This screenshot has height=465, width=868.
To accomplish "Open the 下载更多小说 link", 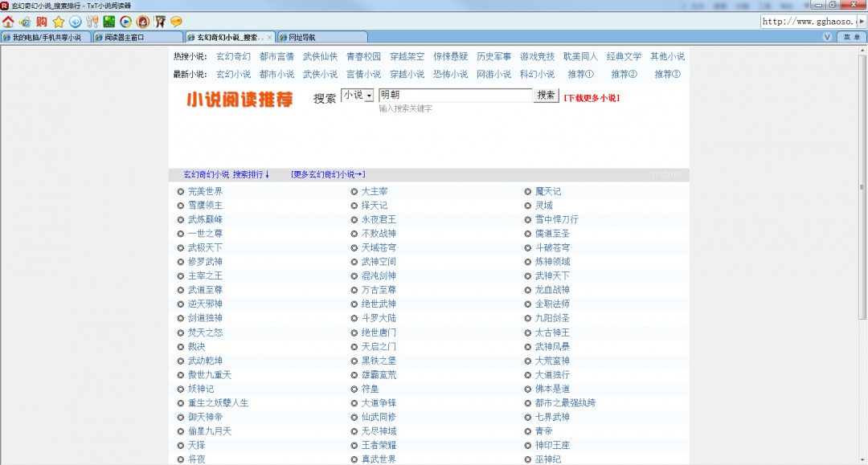I will pos(592,98).
